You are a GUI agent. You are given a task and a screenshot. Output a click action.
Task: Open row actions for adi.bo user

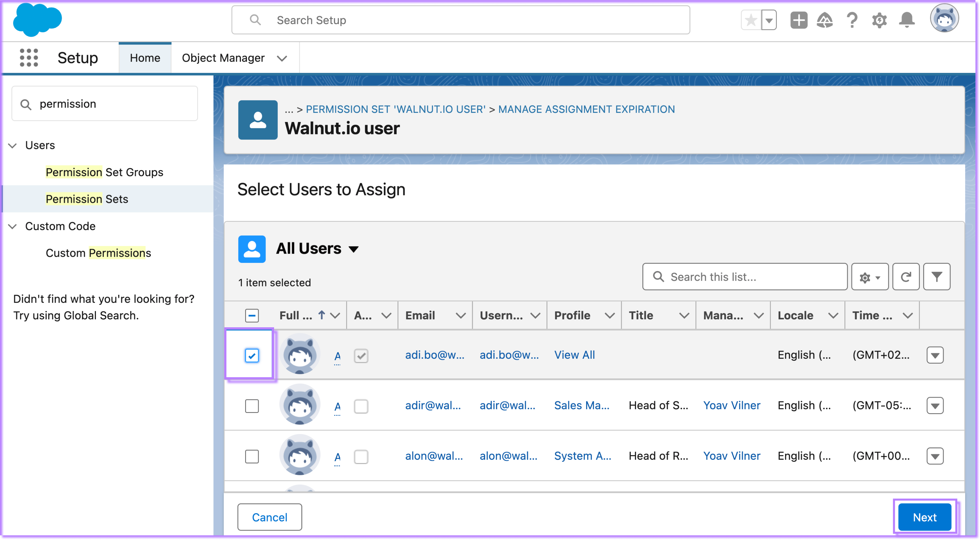point(935,355)
